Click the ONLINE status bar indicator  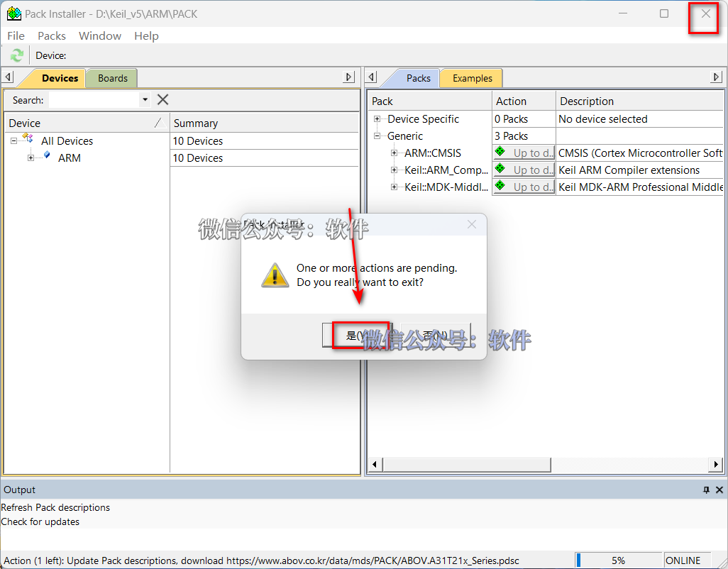coord(688,560)
